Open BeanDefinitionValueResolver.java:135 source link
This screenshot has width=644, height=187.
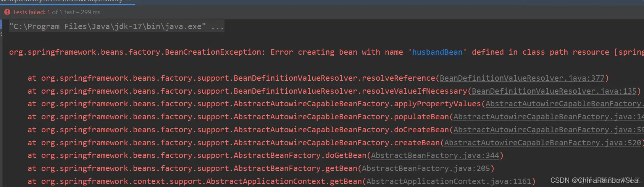click(x=554, y=91)
